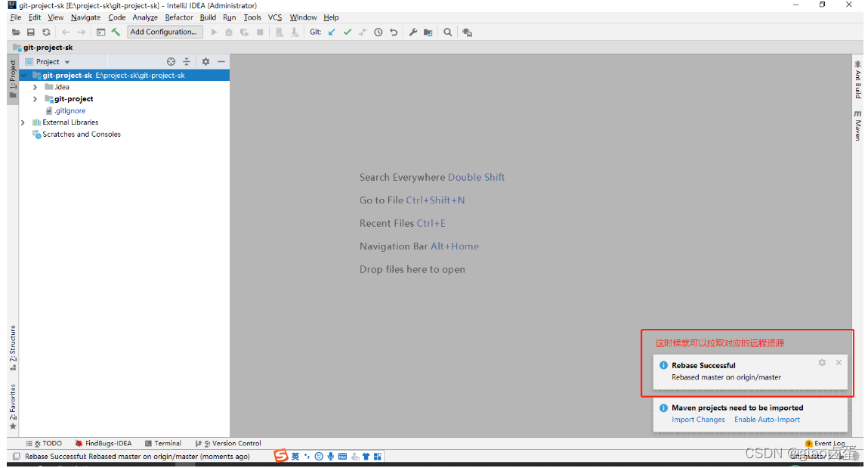
Task: Toggle the 1: Project side tool window
Action: 13,79
